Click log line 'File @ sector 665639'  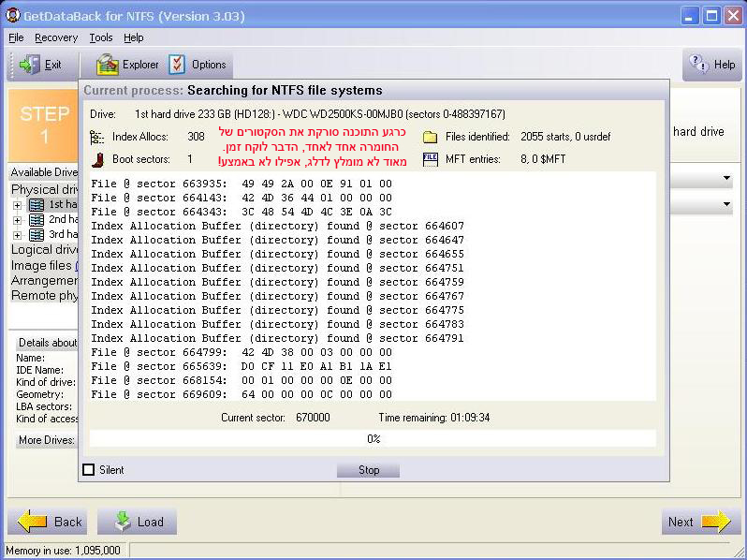(242, 366)
